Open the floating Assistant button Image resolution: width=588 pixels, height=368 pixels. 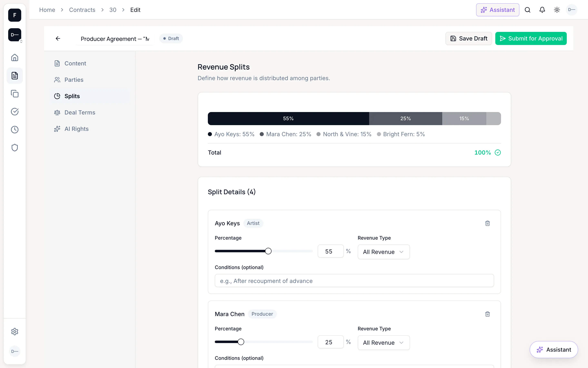[x=554, y=350]
